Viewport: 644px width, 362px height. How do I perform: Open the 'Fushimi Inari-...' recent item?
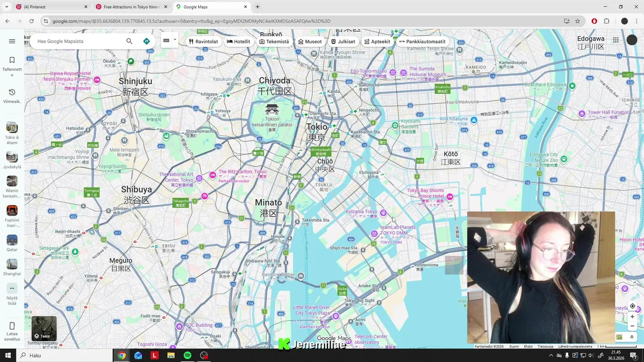12,216
